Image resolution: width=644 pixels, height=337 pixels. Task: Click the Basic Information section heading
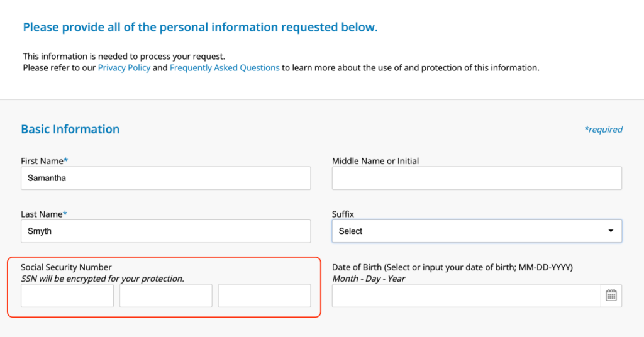pos(70,130)
